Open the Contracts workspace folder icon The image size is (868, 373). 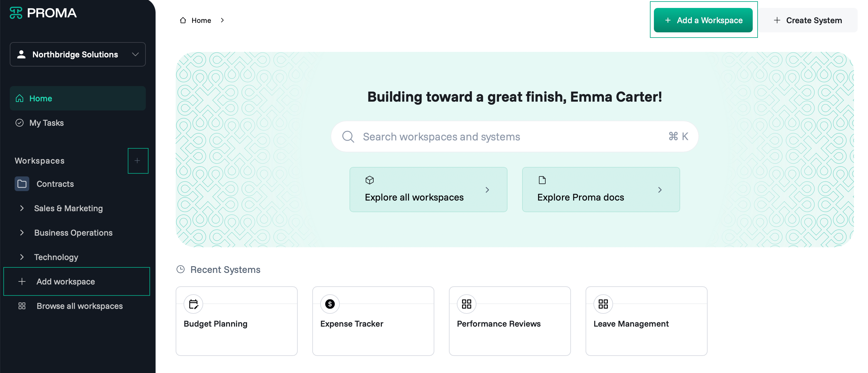click(22, 184)
